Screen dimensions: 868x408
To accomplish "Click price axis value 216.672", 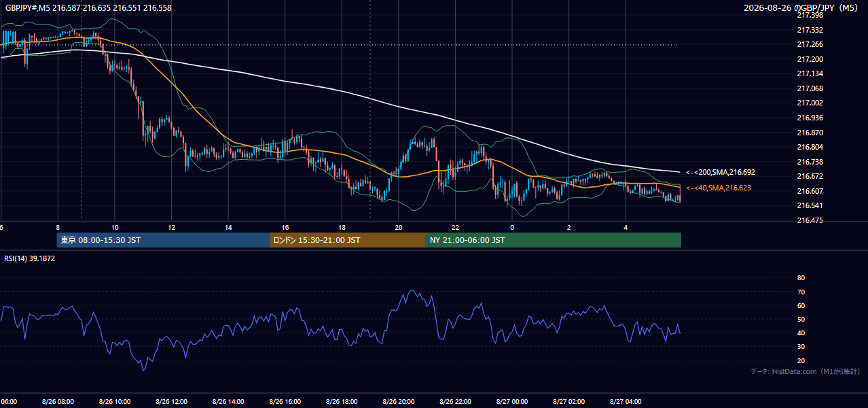I will [x=810, y=176].
